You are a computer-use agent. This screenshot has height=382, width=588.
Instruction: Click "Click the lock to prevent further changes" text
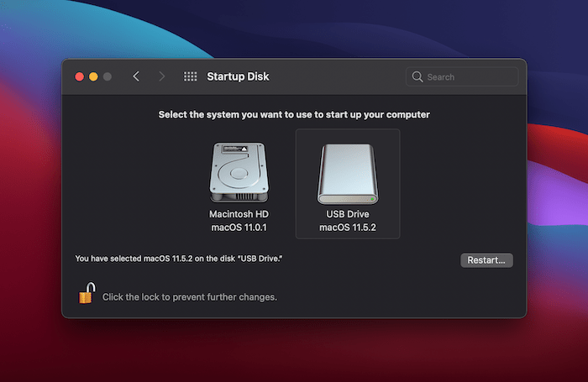tap(190, 297)
